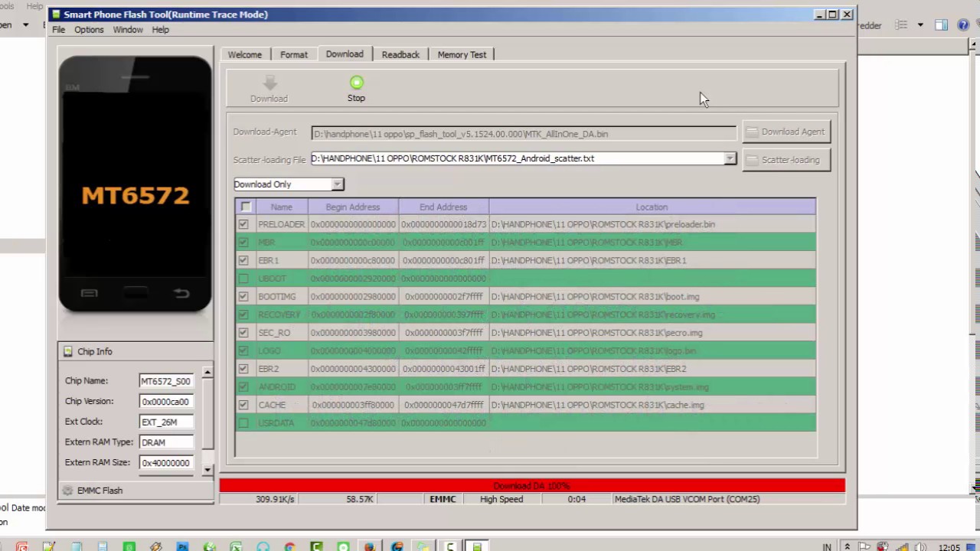Toggle the EBR2 row checkbox

point(243,369)
